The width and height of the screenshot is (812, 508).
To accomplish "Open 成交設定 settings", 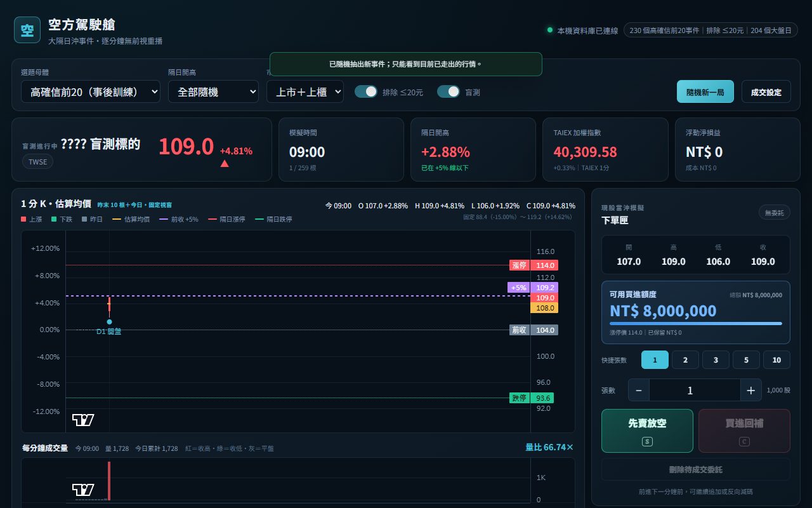I will click(766, 91).
